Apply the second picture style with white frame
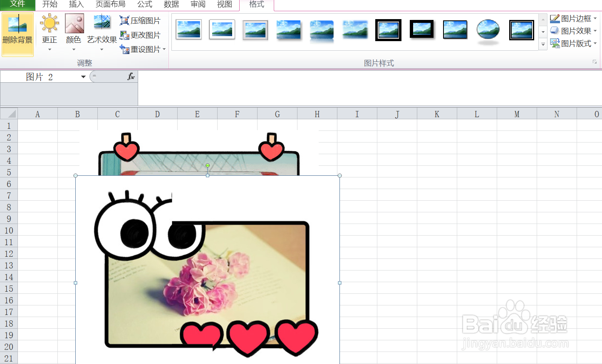 click(x=222, y=30)
